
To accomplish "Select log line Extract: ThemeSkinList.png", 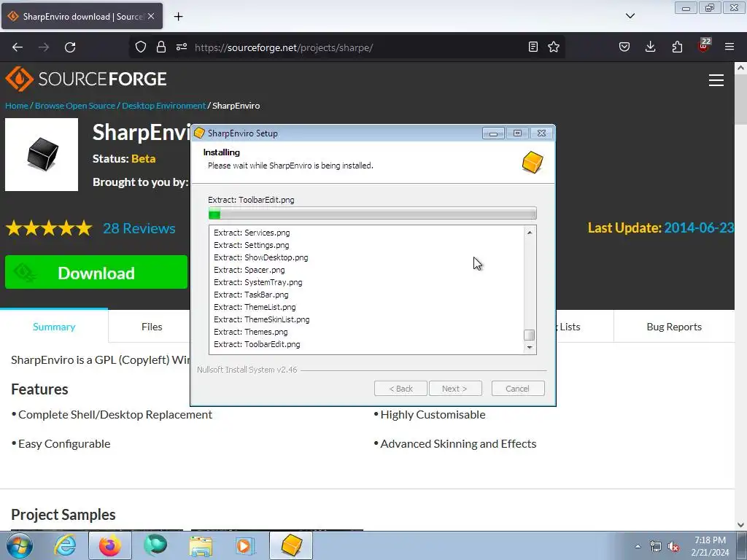I will pyautogui.click(x=262, y=319).
